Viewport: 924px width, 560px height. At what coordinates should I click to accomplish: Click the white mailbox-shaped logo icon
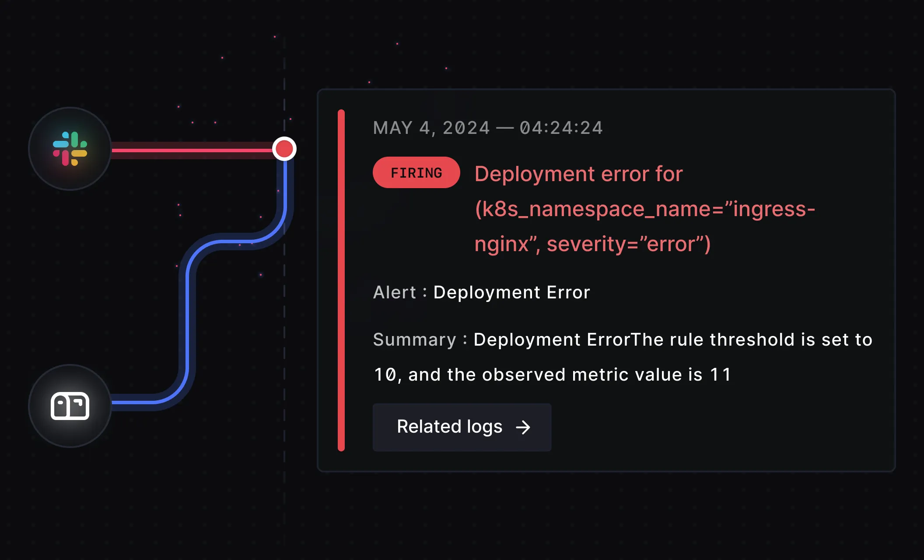pyautogui.click(x=70, y=406)
